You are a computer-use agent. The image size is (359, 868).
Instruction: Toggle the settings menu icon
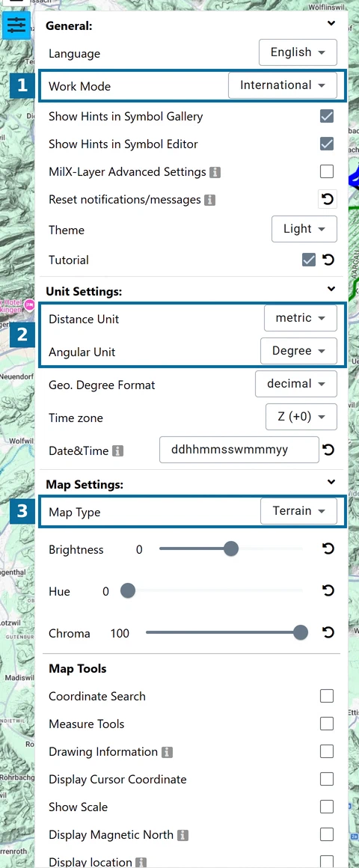(16, 25)
